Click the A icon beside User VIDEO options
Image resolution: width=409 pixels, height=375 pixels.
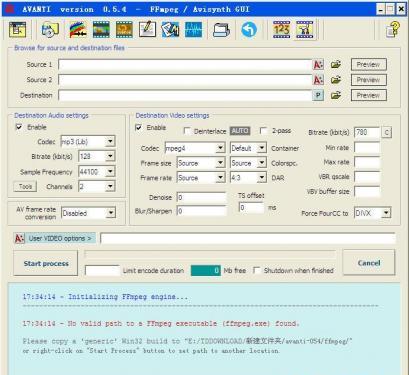coord(19,238)
